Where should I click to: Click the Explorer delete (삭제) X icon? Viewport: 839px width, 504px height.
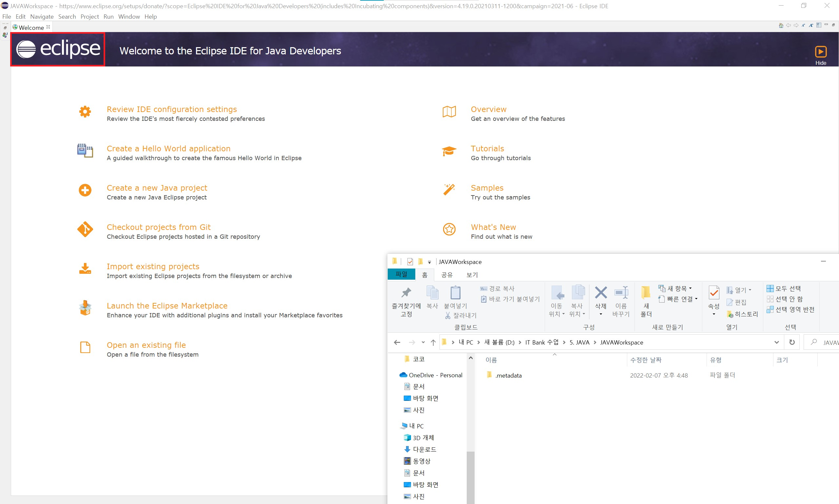pos(600,293)
